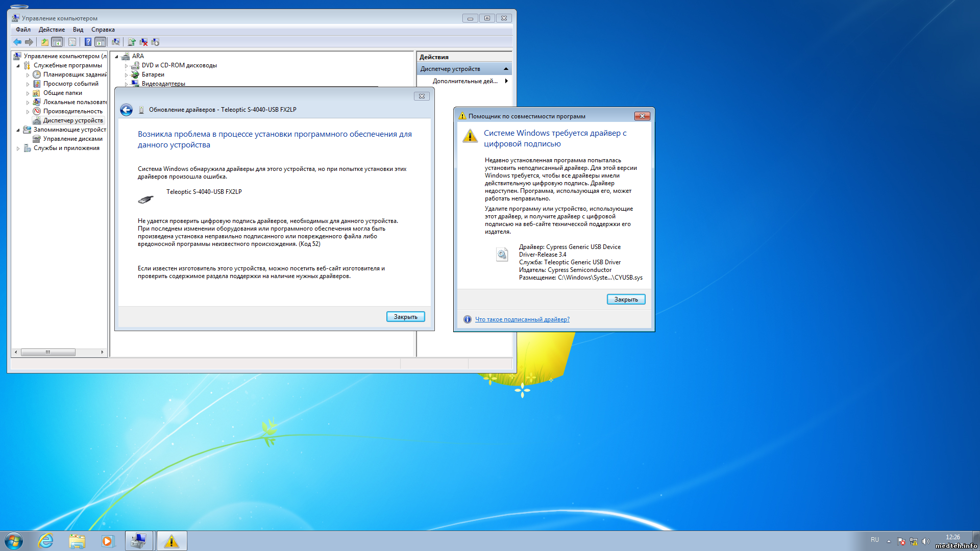
Task: Click the scan for hardware changes icon
Action: [116, 42]
